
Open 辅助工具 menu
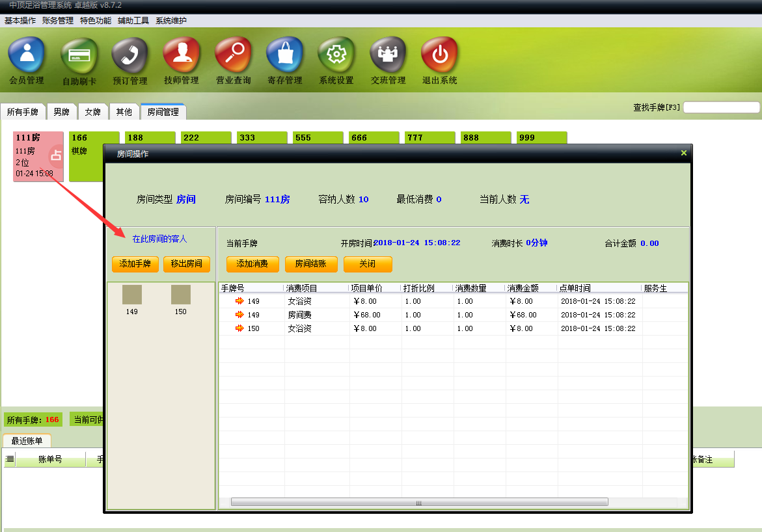(x=133, y=20)
